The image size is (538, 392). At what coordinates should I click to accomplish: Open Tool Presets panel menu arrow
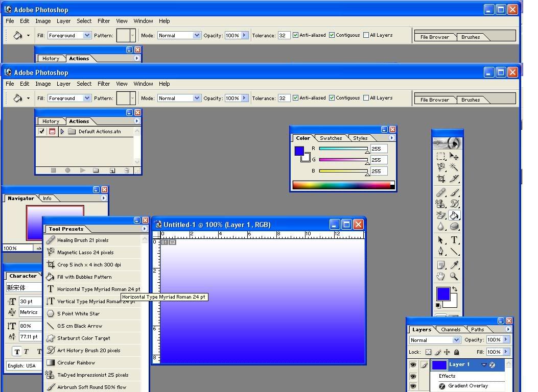click(145, 229)
